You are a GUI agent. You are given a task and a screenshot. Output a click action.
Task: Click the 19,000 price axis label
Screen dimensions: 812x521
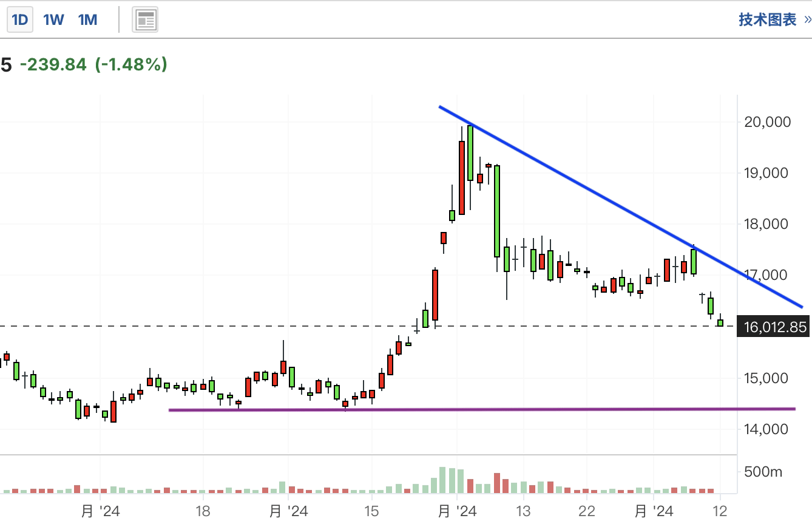click(767, 173)
